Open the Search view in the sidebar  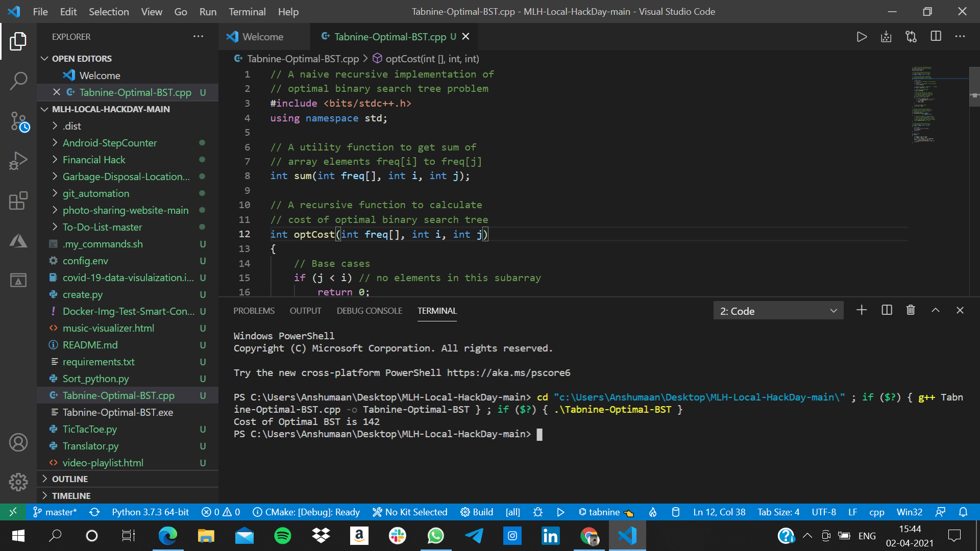(19, 80)
